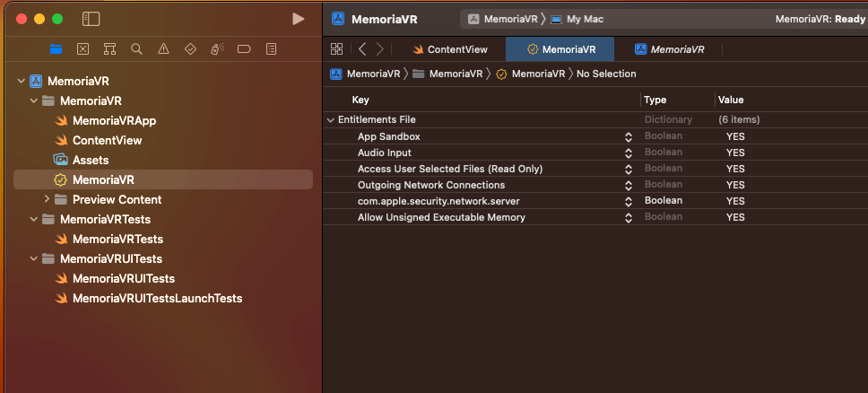Switch to the ContentView tab

tap(450, 49)
